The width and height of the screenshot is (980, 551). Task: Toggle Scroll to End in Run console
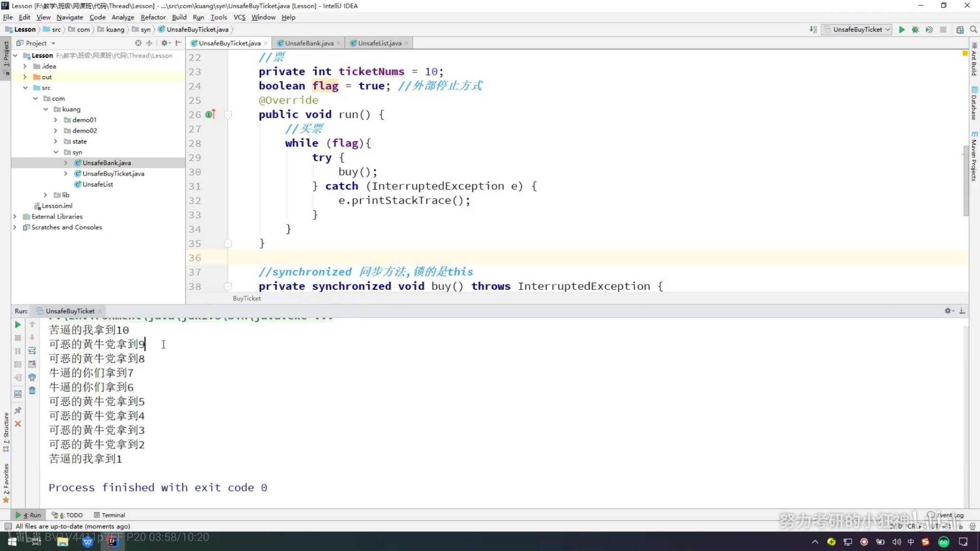(32, 364)
